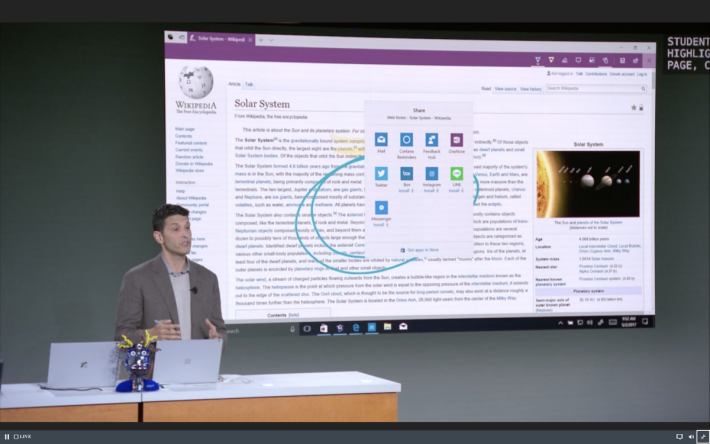Install Instagram from the Share panel
Image resolution: width=710 pixels, height=444 pixels.
tap(432, 191)
